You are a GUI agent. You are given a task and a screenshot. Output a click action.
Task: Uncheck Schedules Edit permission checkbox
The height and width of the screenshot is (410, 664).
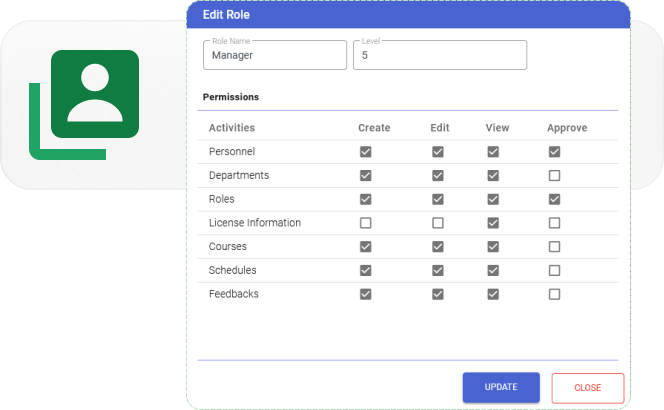(438, 271)
